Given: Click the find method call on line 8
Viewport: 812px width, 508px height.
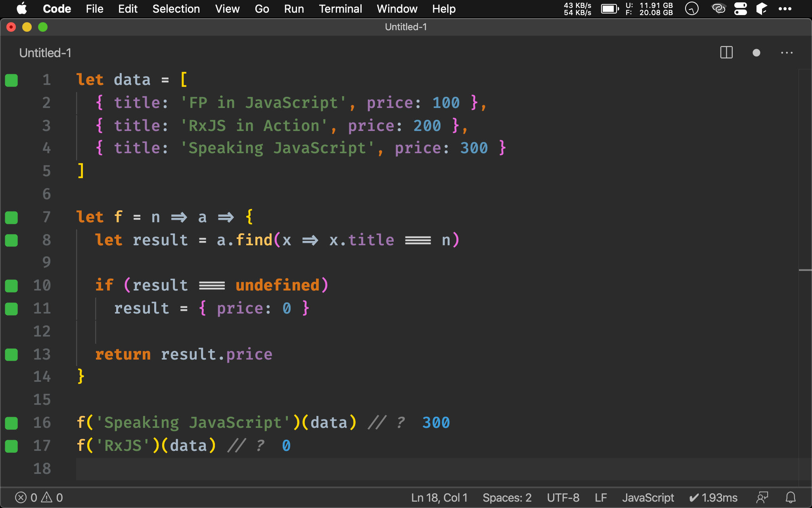Looking at the screenshot, I should tap(254, 240).
